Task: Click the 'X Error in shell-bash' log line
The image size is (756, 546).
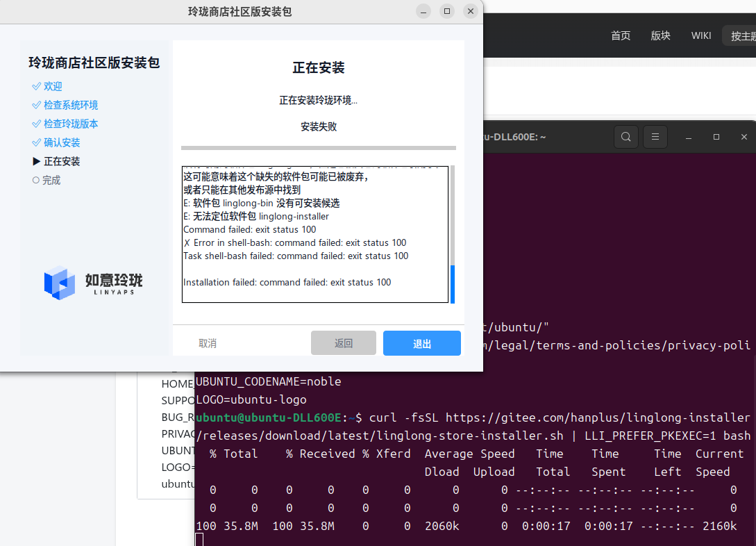Action: [x=294, y=242]
